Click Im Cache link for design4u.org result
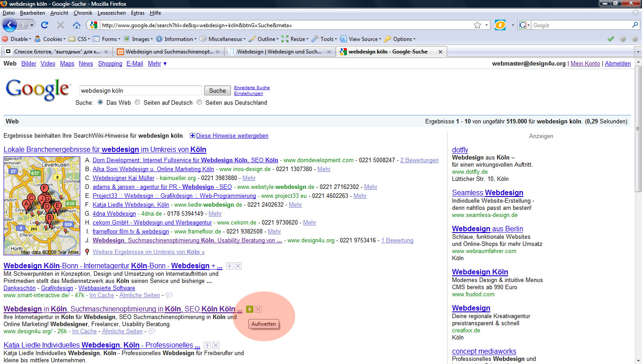This screenshot has height=364, width=642. coord(84,331)
